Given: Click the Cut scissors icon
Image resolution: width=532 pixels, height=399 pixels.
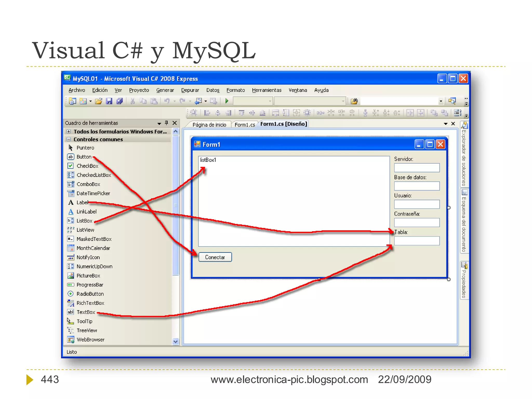Looking at the screenshot, I should [x=132, y=101].
